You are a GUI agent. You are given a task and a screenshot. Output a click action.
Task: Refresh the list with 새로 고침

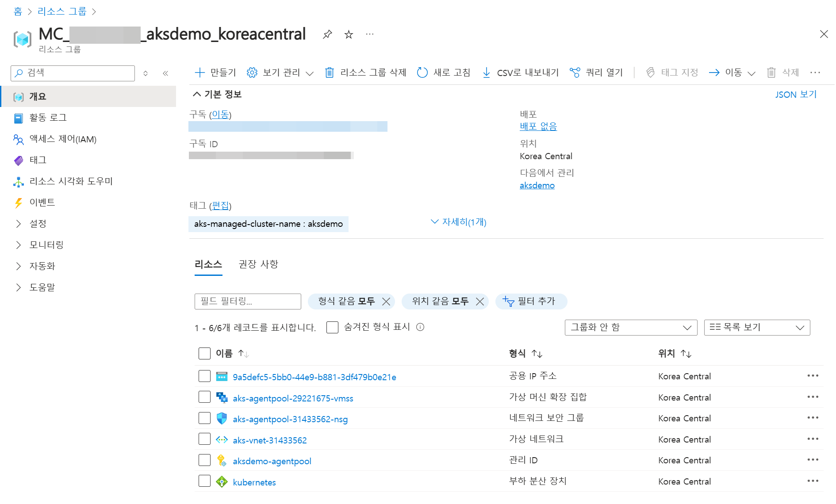[444, 73]
